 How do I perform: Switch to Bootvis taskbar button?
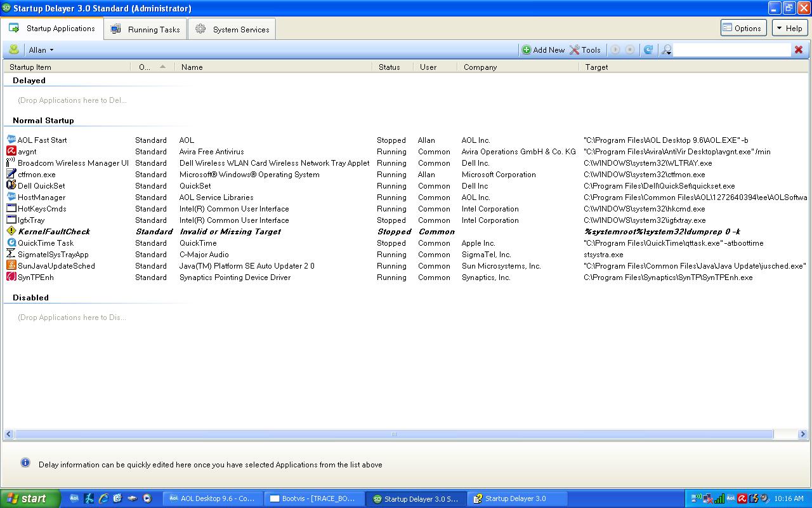pos(314,498)
